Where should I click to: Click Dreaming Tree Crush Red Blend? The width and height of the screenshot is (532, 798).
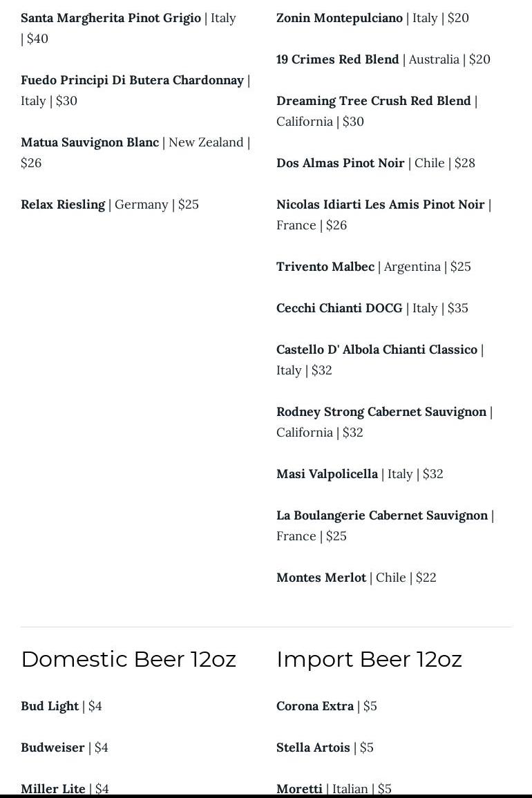[373, 101]
